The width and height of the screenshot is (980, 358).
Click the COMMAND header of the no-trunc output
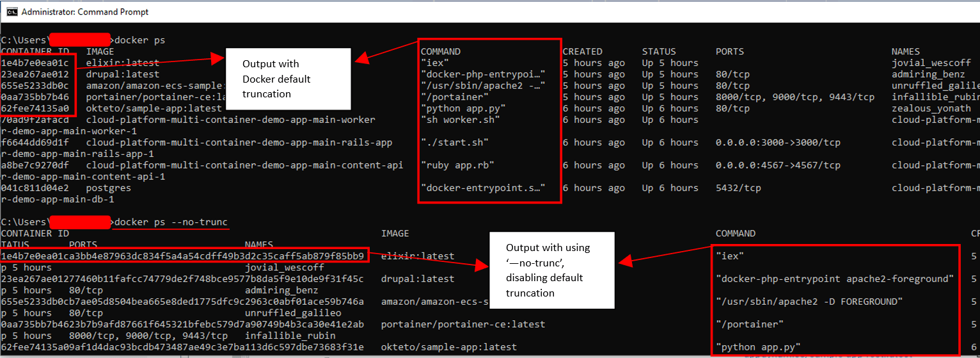[736, 234]
